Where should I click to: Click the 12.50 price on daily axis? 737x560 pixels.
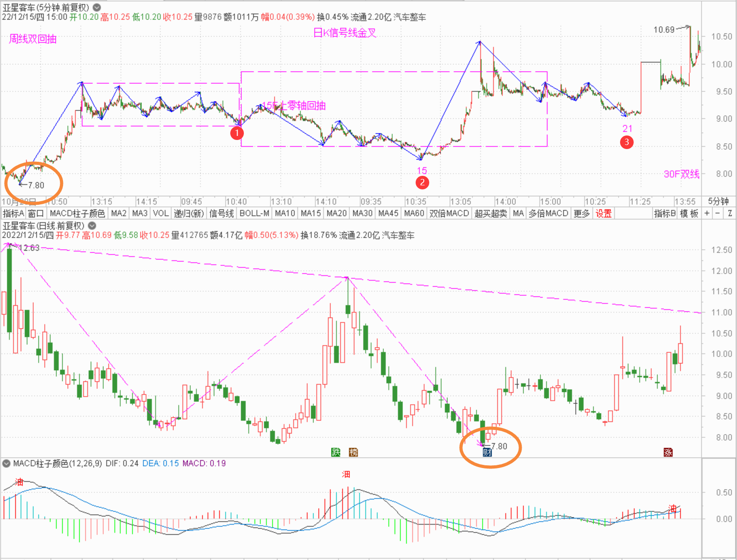[x=722, y=250]
